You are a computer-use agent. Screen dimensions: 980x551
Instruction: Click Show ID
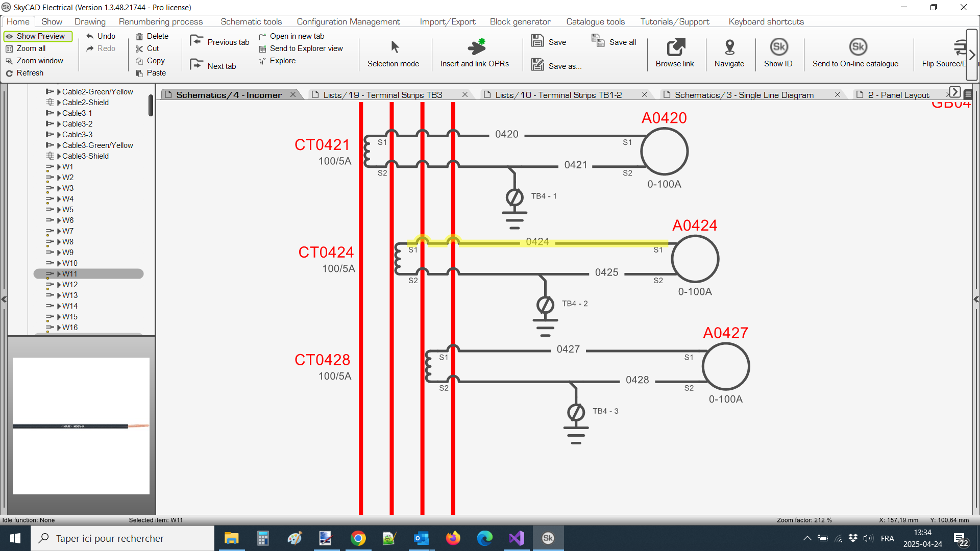(778, 54)
